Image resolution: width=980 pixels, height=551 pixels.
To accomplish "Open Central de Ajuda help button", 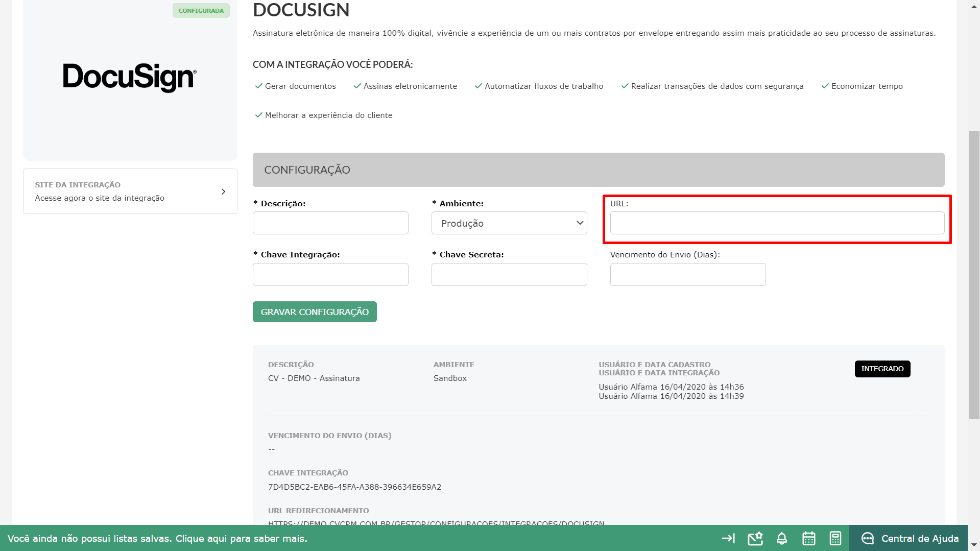I will click(x=909, y=538).
